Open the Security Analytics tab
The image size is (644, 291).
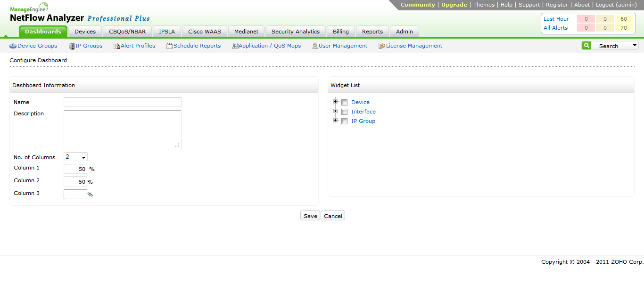[296, 32]
